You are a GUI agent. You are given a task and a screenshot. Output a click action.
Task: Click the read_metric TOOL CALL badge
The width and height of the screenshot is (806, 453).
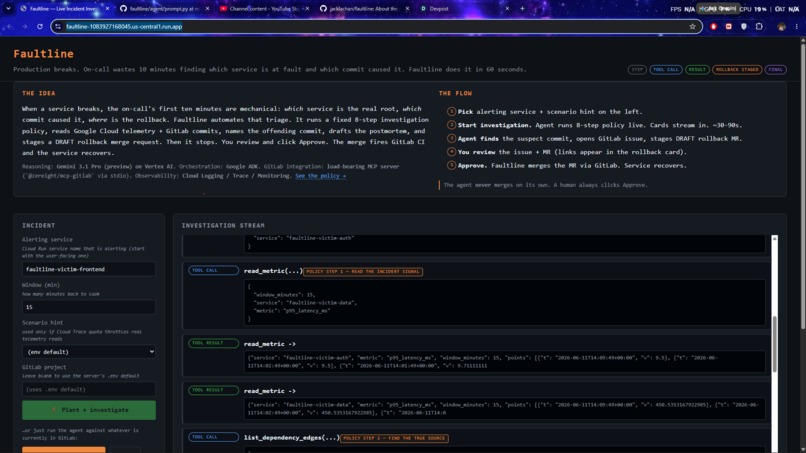point(213,270)
